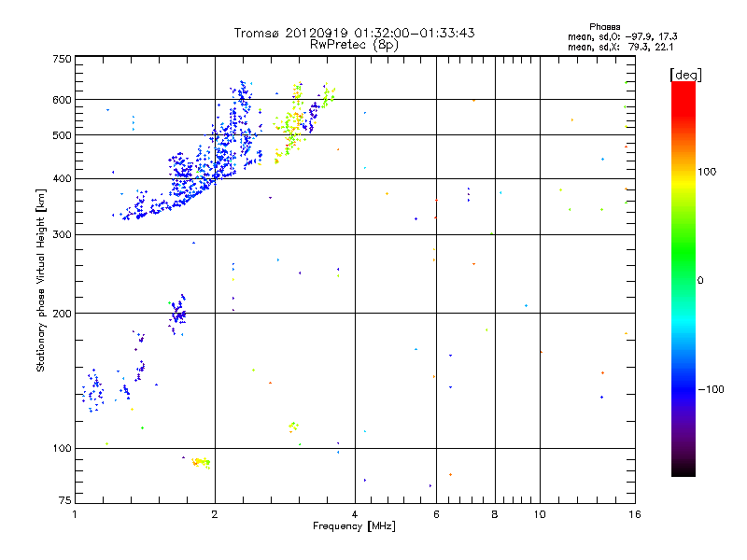Click the x-axis tick label '1'
Viewport: 747px width, 560px height.
pos(75,514)
